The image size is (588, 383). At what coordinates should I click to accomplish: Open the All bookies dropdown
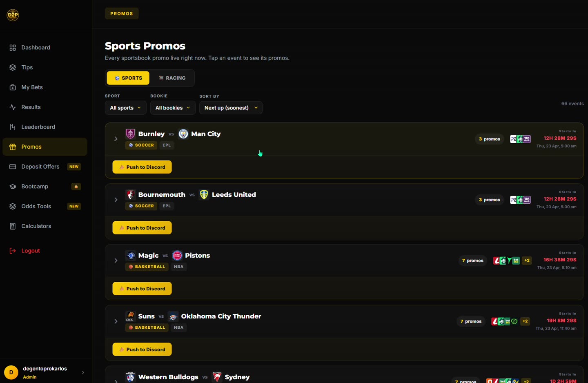tap(173, 107)
